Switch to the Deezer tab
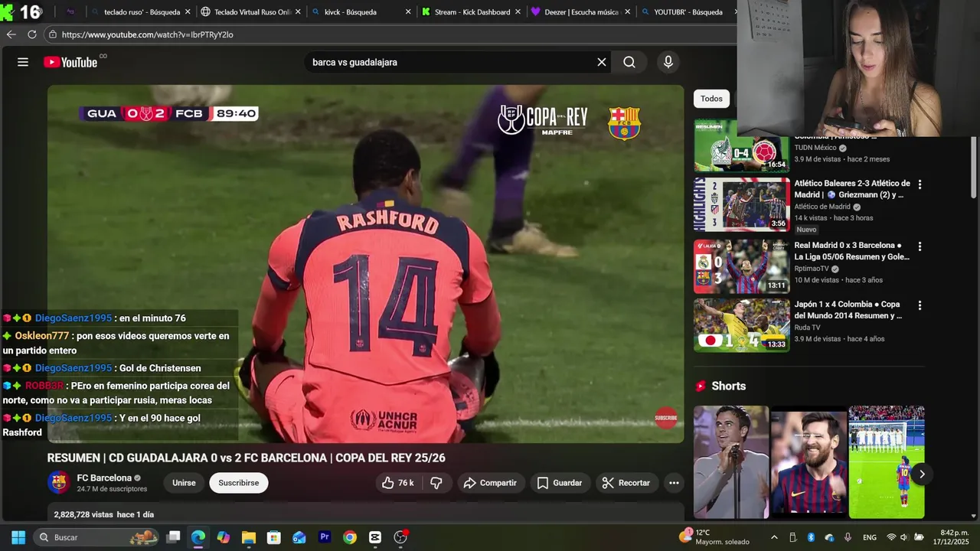Image resolution: width=980 pixels, height=551 pixels. pos(581,12)
